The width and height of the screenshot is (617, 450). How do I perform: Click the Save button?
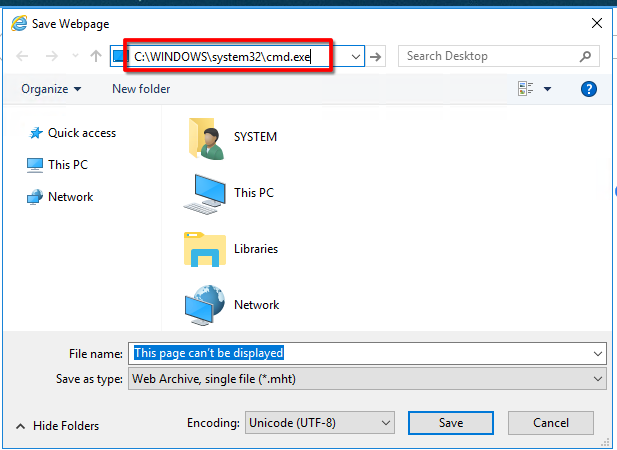(451, 423)
